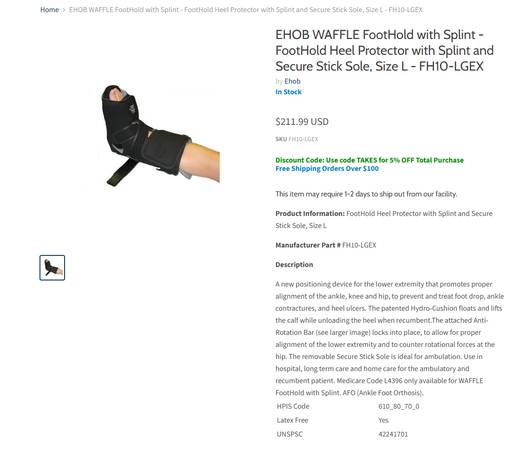
Task: Select the UNSPSC 42241701 value
Action: click(x=393, y=434)
